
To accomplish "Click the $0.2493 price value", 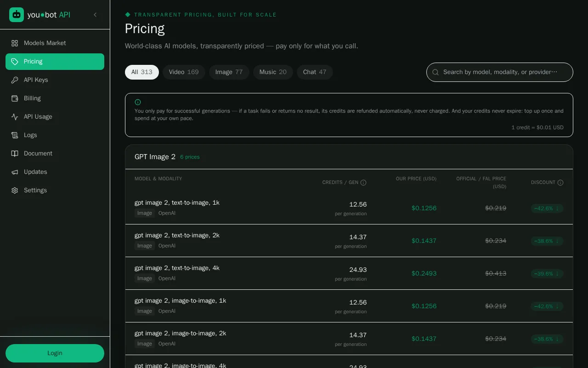I will pyautogui.click(x=424, y=273).
